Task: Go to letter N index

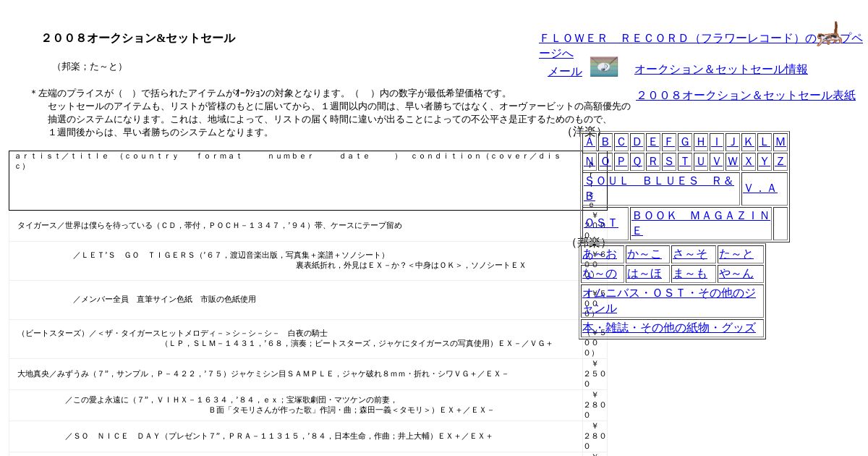Action: tap(590, 161)
